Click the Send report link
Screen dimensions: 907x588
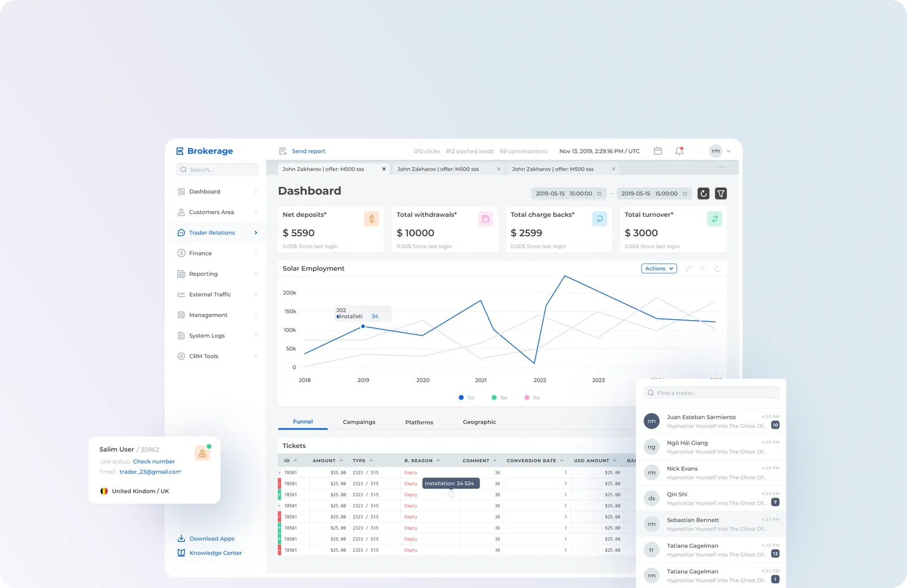click(308, 151)
